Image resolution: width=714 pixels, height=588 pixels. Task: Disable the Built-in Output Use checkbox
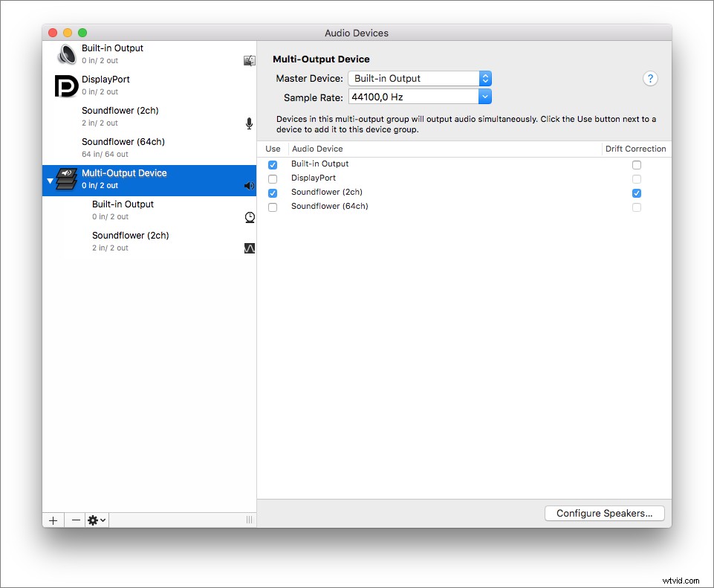tap(273, 164)
